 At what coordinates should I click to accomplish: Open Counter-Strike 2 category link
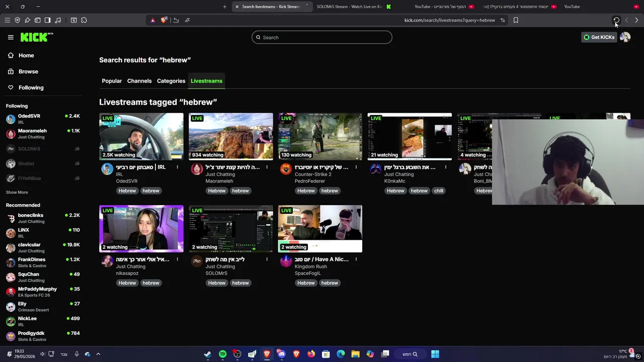coord(313,174)
